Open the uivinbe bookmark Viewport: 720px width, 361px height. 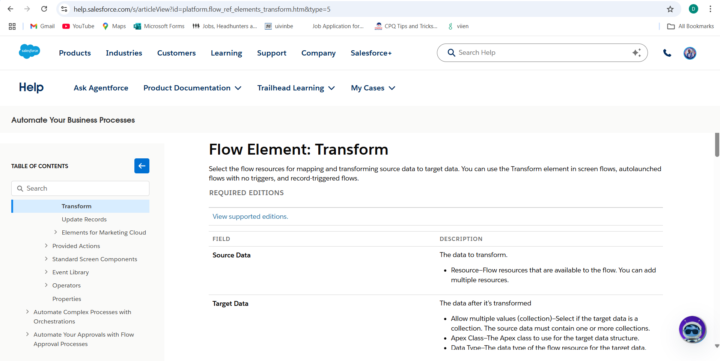click(279, 26)
